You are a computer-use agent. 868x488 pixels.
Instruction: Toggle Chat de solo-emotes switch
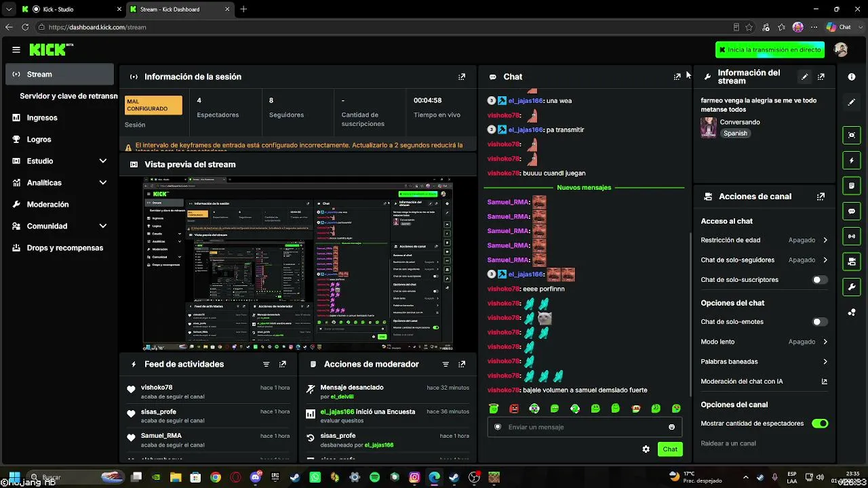pos(820,322)
